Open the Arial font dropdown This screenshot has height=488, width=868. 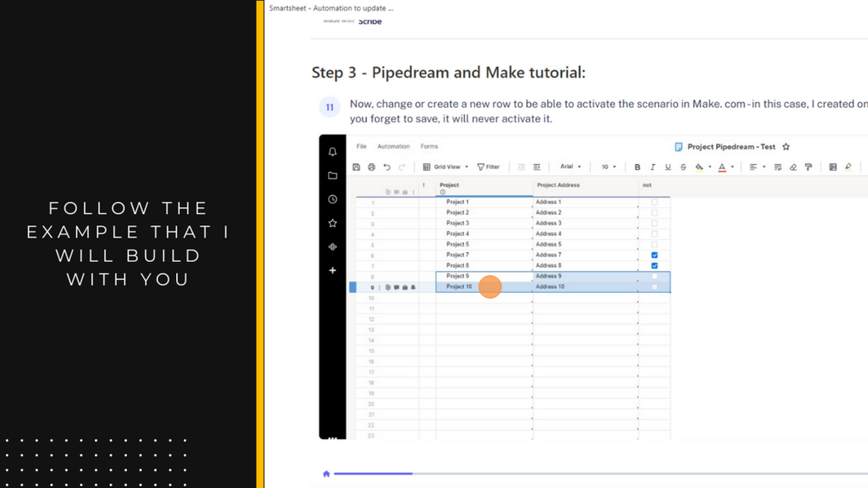[x=570, y=167]
